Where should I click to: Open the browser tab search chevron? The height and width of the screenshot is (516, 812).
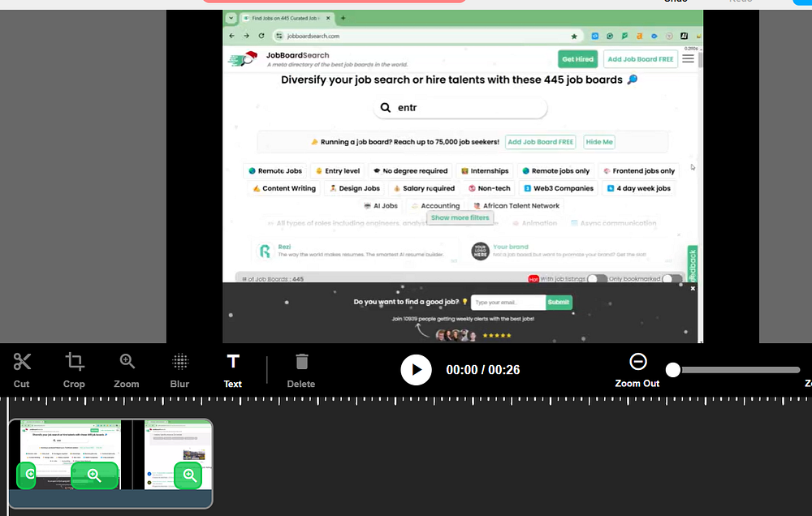[231, 18]
